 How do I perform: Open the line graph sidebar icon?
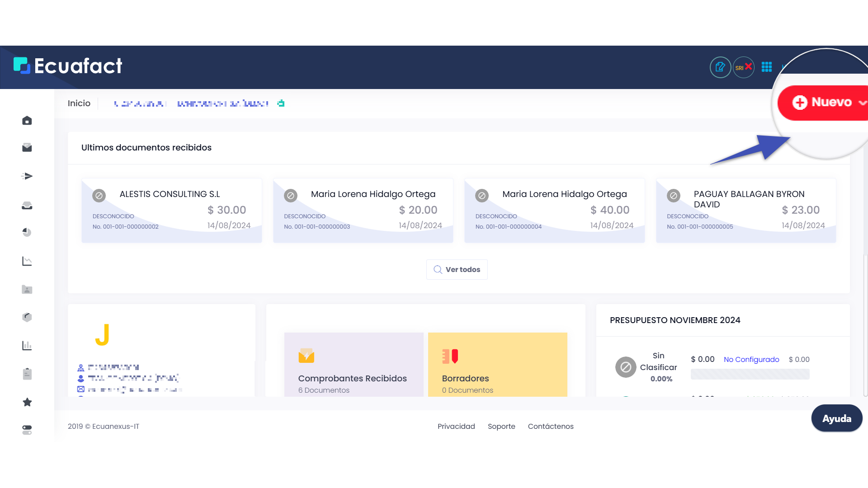point(27,261)
